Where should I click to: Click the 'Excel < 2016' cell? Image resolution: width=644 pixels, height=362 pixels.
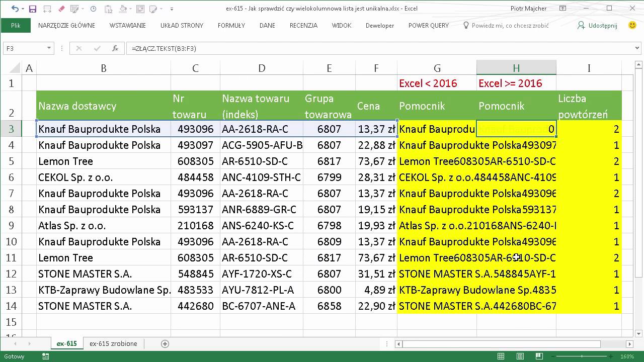(437, 83)
